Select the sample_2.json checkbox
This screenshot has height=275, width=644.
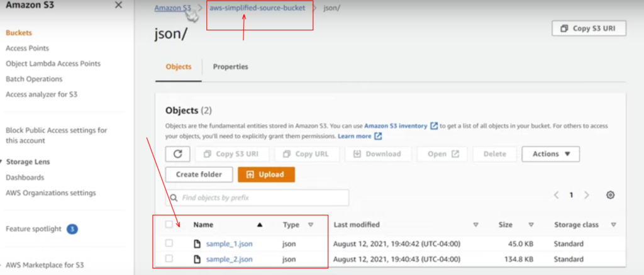(169, 259)
